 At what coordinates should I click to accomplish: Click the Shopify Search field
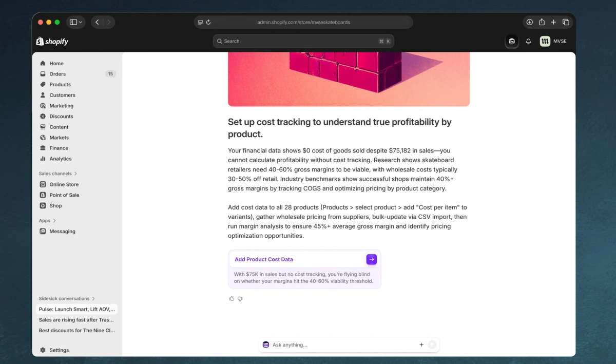tap(303, 41)
